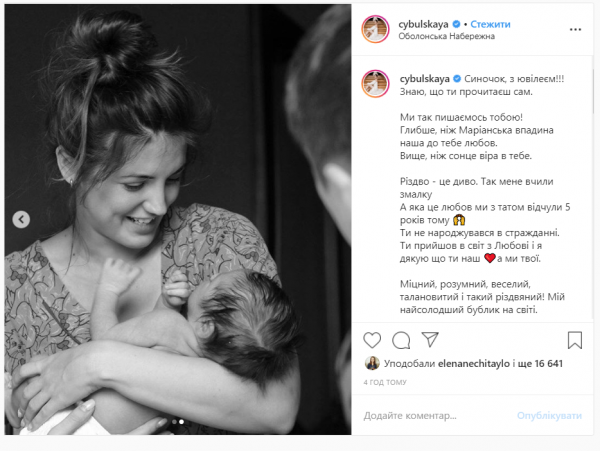Go to previous photo with left arrow

(21, 220)
